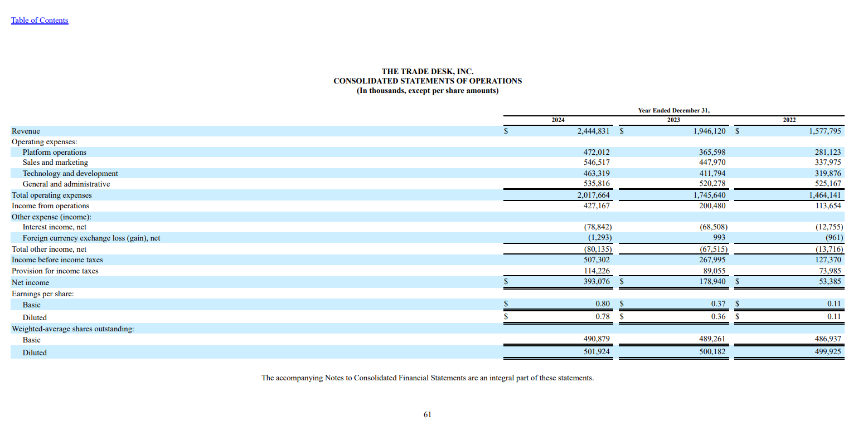The width and height of the screenshot is (868, 421).
Task: Select 2022 General and administrative value 525,167
Action: point(825,184)
